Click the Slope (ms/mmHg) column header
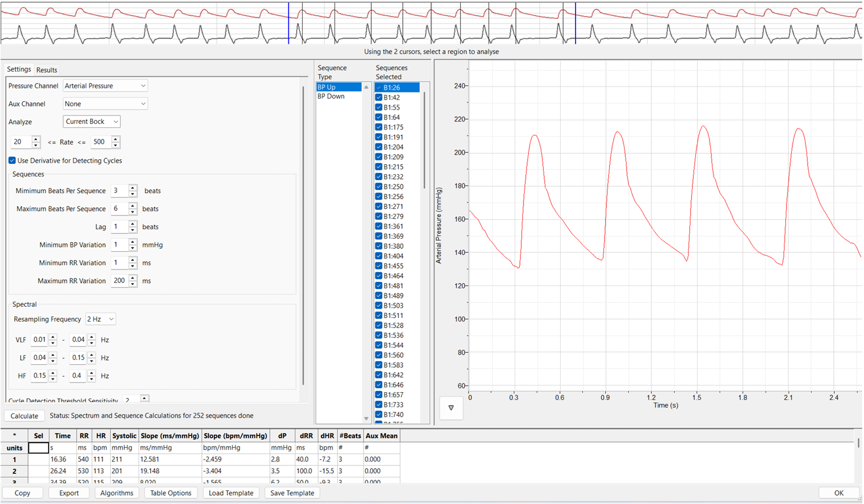 (170, 436)
